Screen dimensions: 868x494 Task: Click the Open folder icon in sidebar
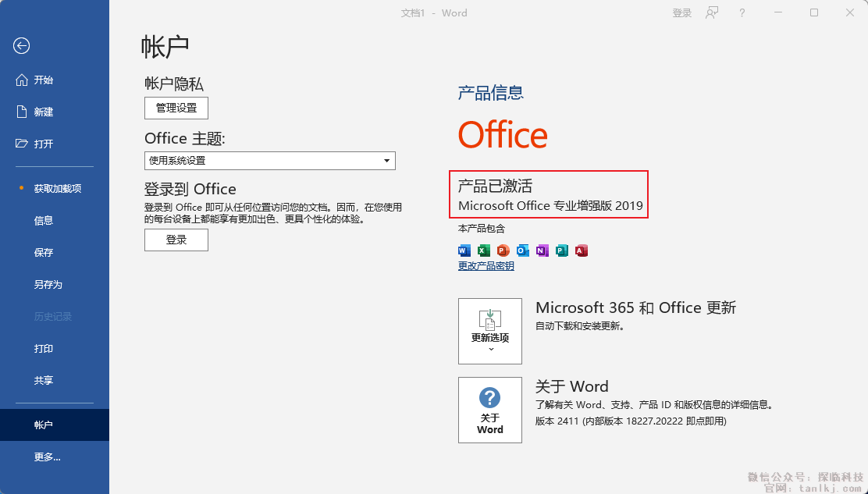22,144
